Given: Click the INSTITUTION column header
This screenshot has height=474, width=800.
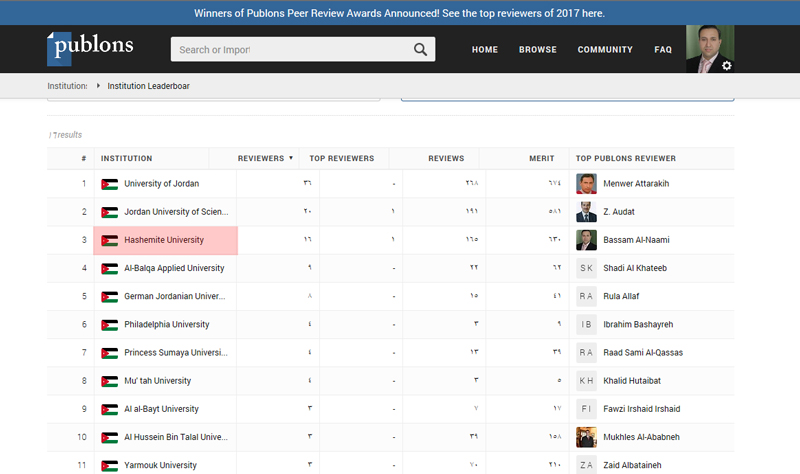Looking at the screenshot, I should pos(127,158).
